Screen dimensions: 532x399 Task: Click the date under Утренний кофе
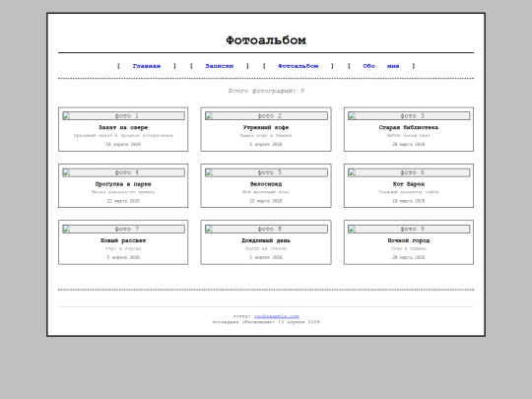pos(266,144)
